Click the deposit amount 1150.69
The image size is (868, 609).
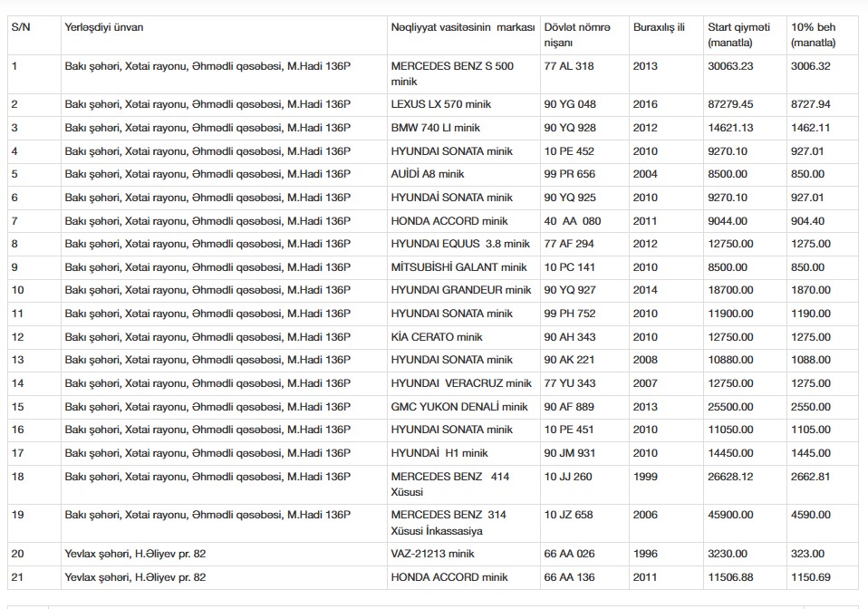click(x=810, y=577)
